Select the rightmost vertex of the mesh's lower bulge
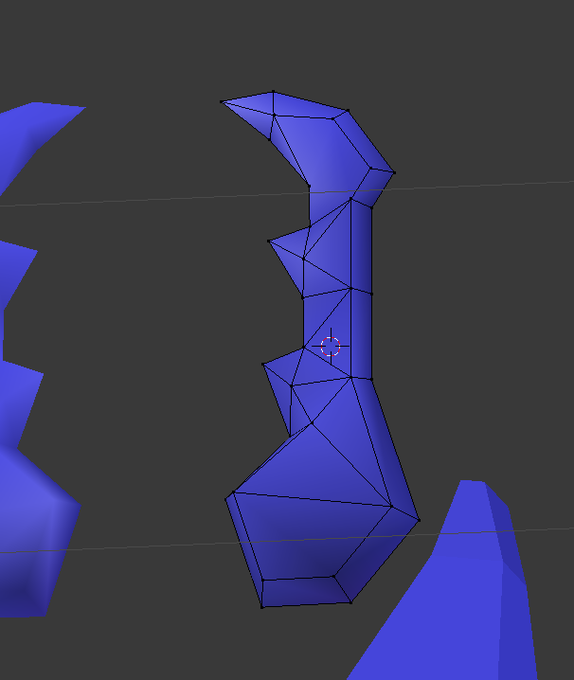The height and width of the screenshot is (680, 574). click(x=419, y=520)
